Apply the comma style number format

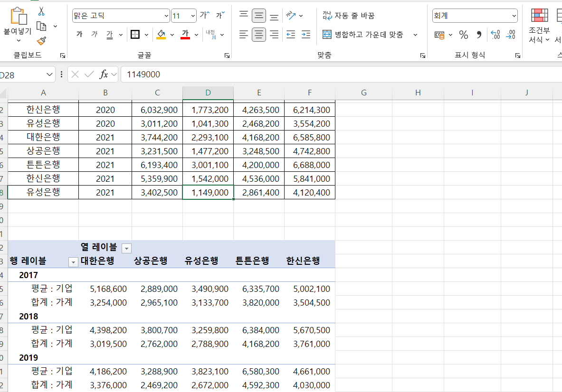(x=479, y=35)
